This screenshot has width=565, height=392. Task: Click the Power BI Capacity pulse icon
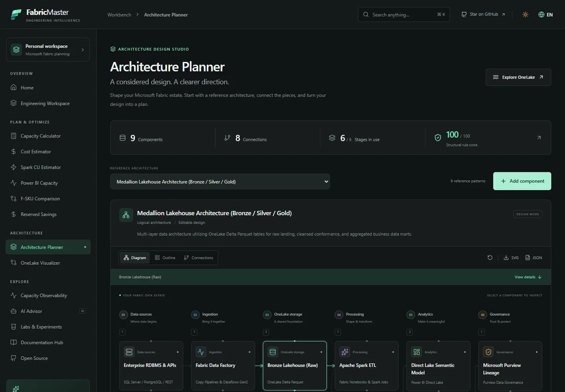14,183
